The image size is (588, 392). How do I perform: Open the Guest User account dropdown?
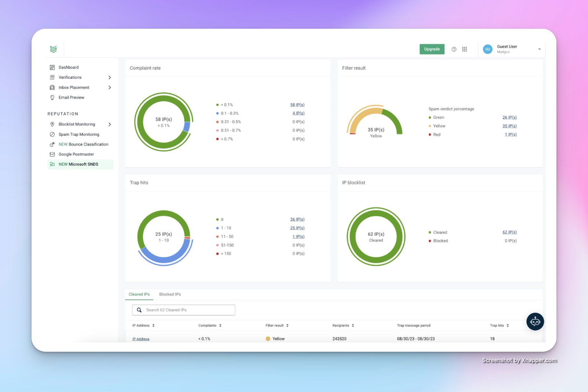point(539,49)
